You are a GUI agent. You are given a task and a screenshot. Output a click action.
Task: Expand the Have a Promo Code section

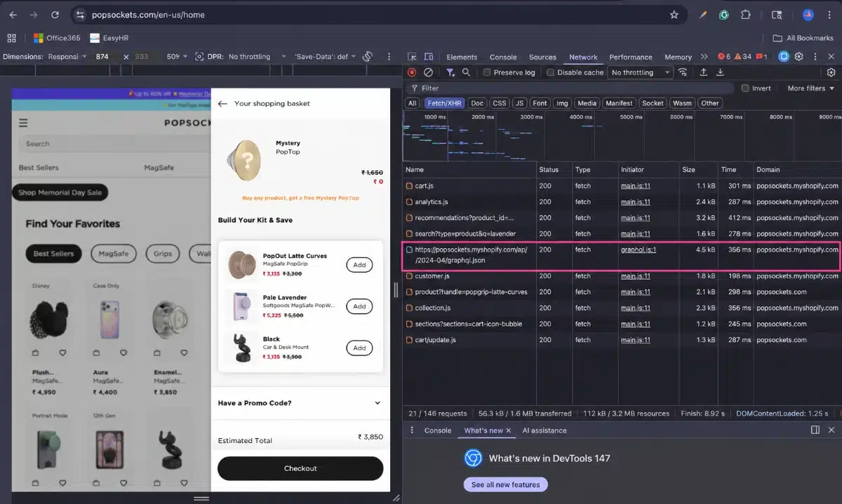[300, 403]
